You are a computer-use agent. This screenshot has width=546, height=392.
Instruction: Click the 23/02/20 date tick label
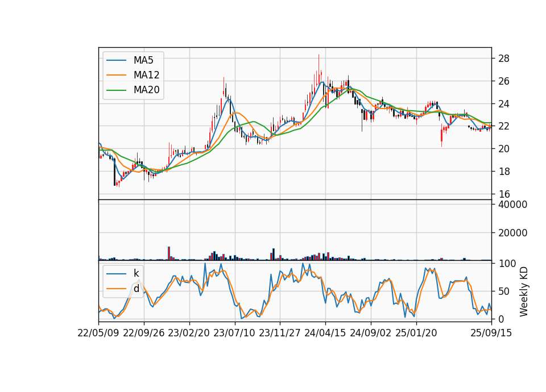point(189,333)
